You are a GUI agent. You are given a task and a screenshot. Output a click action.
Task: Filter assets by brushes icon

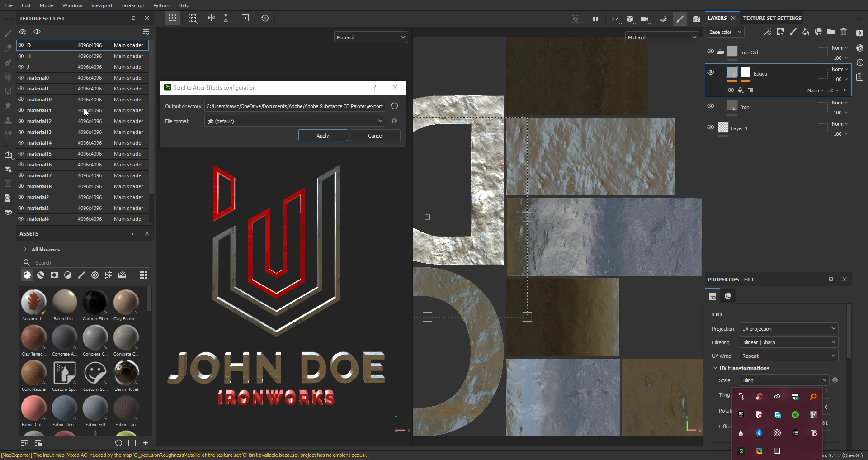click(x=81, y=275)
